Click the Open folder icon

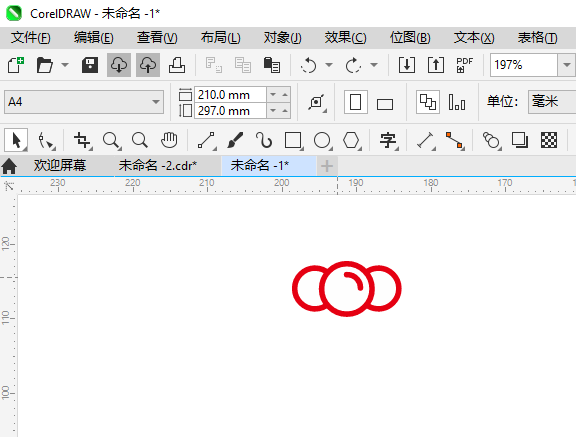point(45,65)
